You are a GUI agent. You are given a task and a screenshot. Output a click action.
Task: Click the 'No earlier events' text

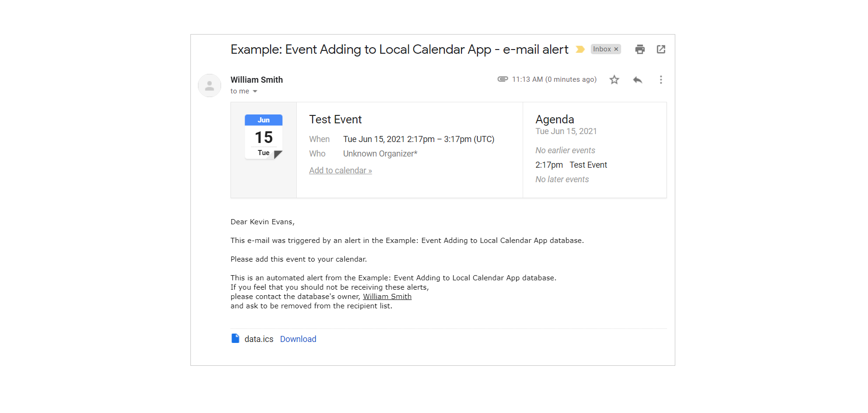(565, 150)
